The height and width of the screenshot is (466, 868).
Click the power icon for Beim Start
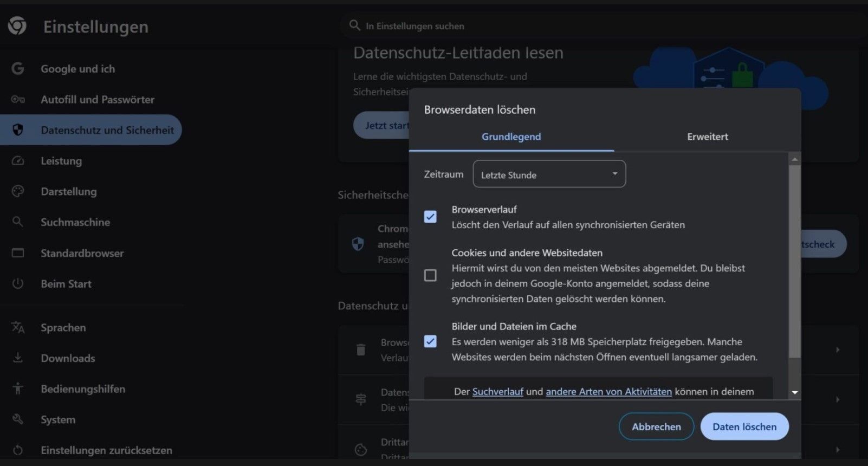[18, 283]
